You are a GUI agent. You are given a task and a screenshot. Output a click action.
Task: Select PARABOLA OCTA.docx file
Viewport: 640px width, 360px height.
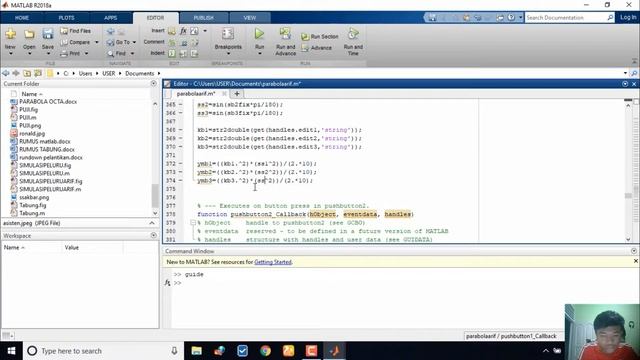48,102
